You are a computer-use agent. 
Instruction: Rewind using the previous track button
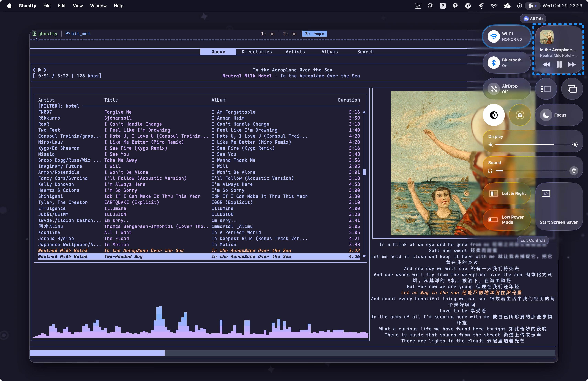pos(546,65)
